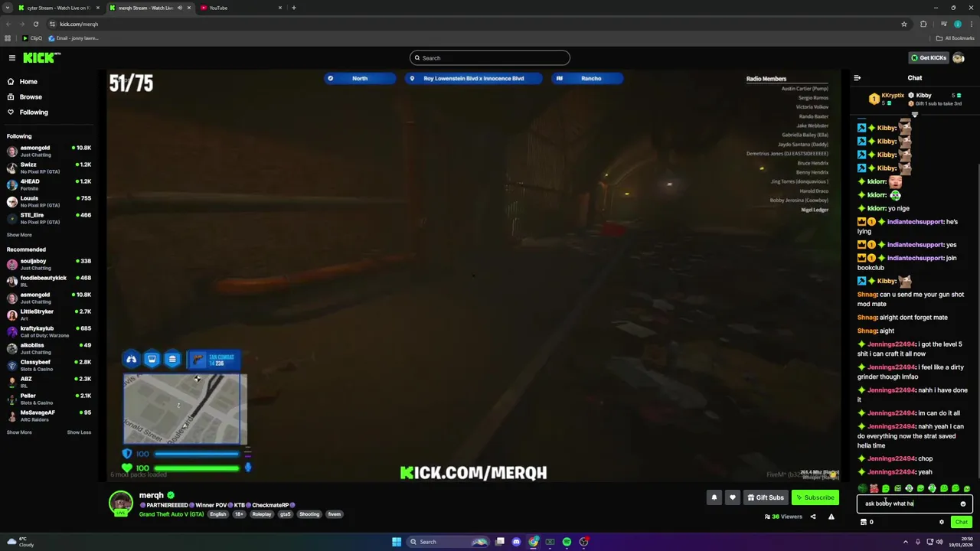Image resolution: width=980 pixels, height=551 pixels.
Task: Mute the merqh Stream tab audio icon
Action: [x=180, y=8]
